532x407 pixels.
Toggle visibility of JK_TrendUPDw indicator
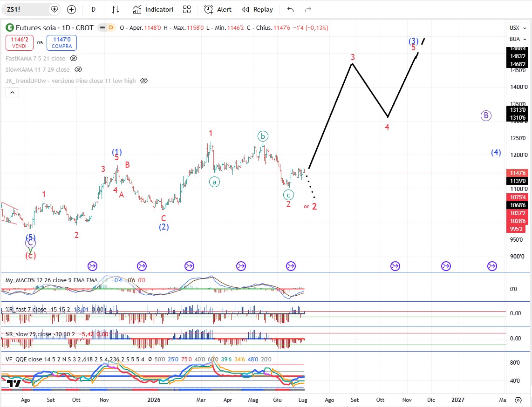[144, 81]
